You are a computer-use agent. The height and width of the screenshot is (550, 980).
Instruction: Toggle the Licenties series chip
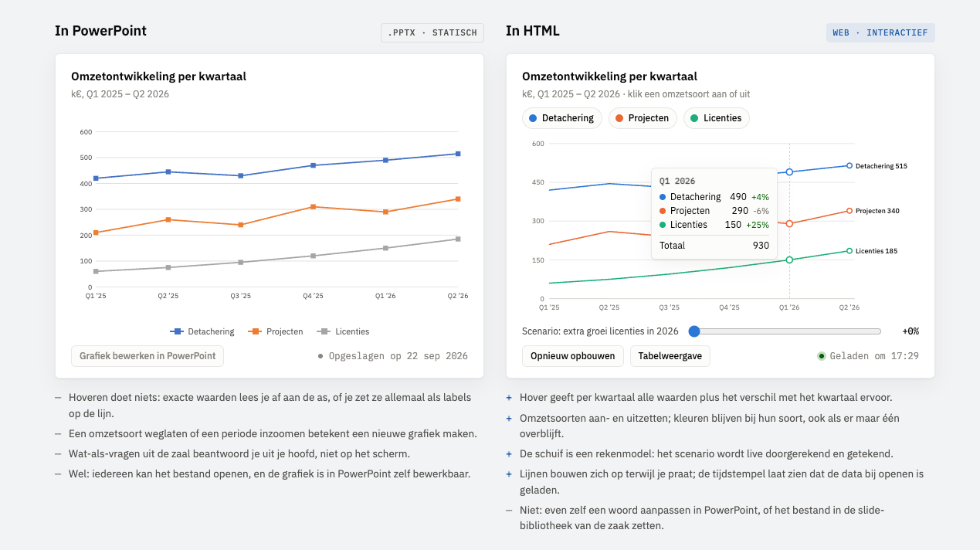point(716,118)
